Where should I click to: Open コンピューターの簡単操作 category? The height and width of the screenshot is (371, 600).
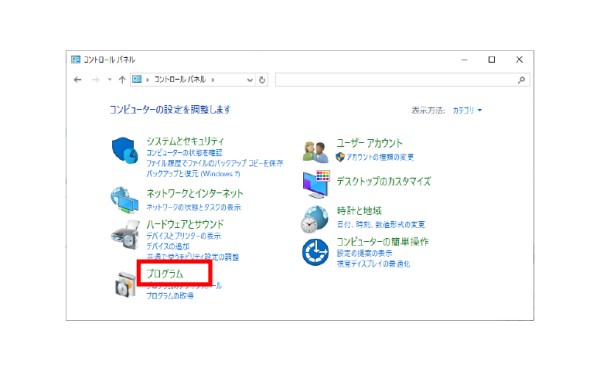(382, 242)
